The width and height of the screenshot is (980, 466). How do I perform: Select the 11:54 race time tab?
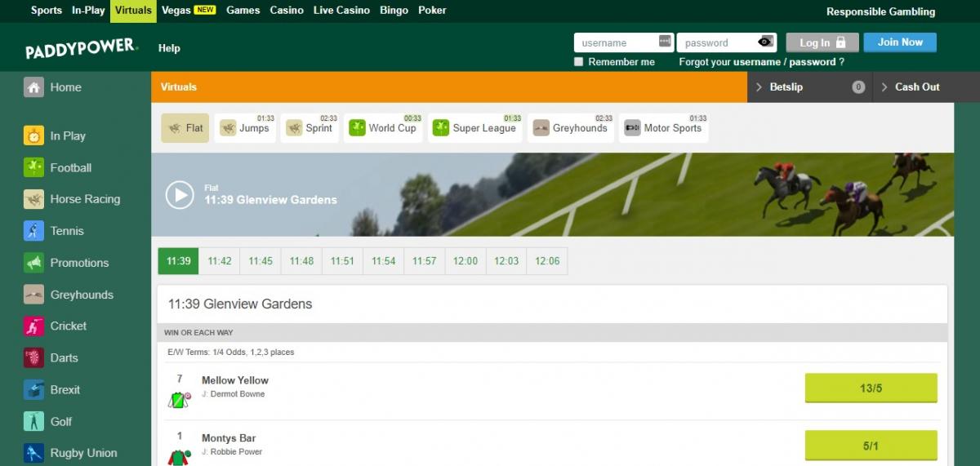click(x=383, y=261)
